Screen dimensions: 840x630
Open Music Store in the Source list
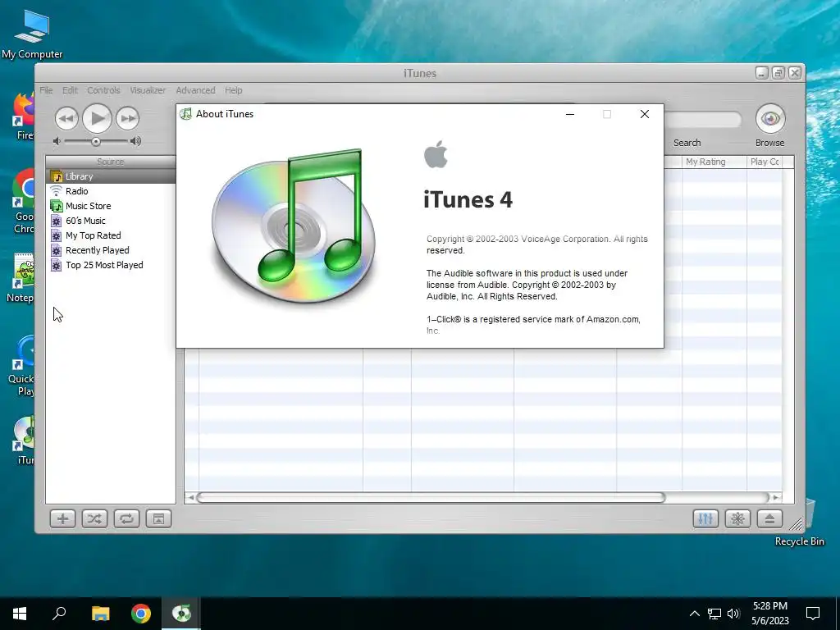[111, 206]
